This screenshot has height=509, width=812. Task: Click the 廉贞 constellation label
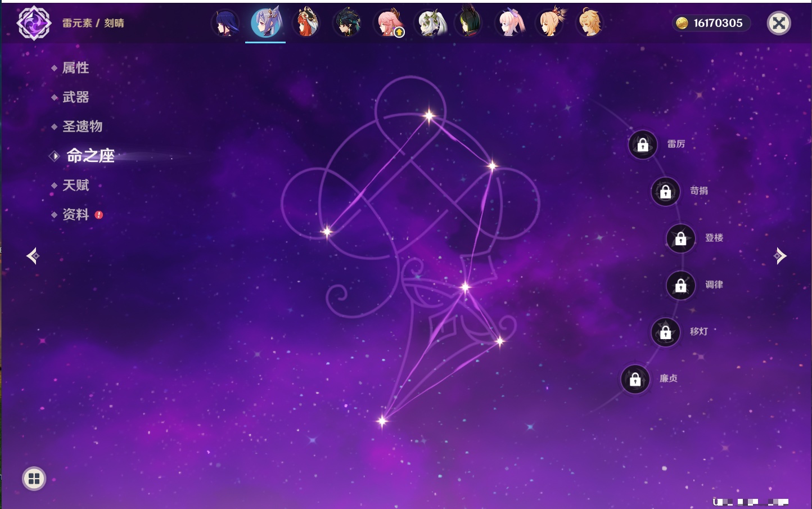coord(669,379)
